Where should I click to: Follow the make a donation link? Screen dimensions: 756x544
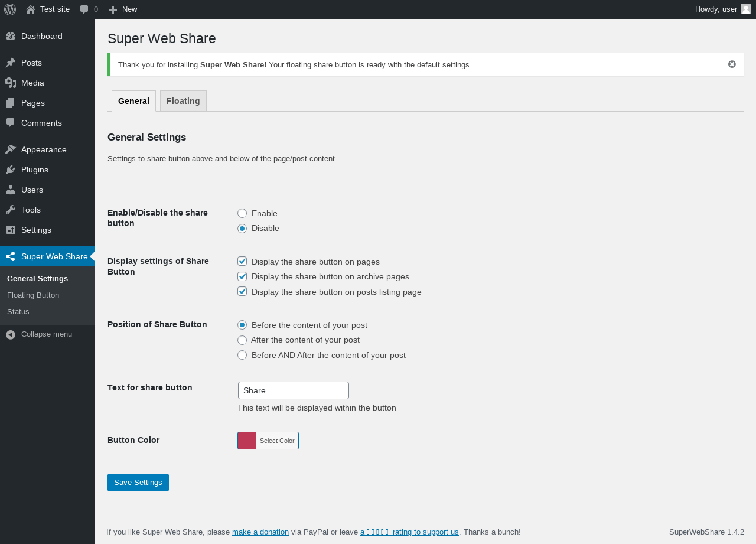pyautogui.click(x=260, y=532)
